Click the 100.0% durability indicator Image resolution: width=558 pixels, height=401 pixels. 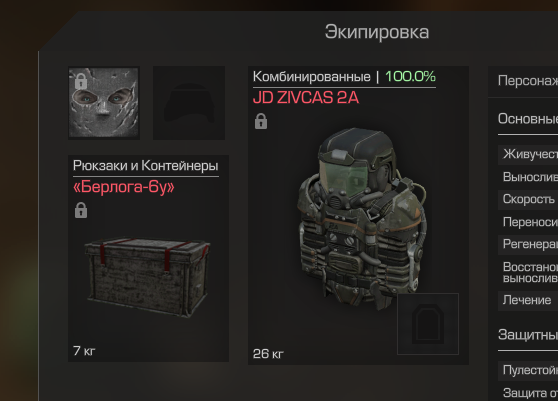[410, 76]
